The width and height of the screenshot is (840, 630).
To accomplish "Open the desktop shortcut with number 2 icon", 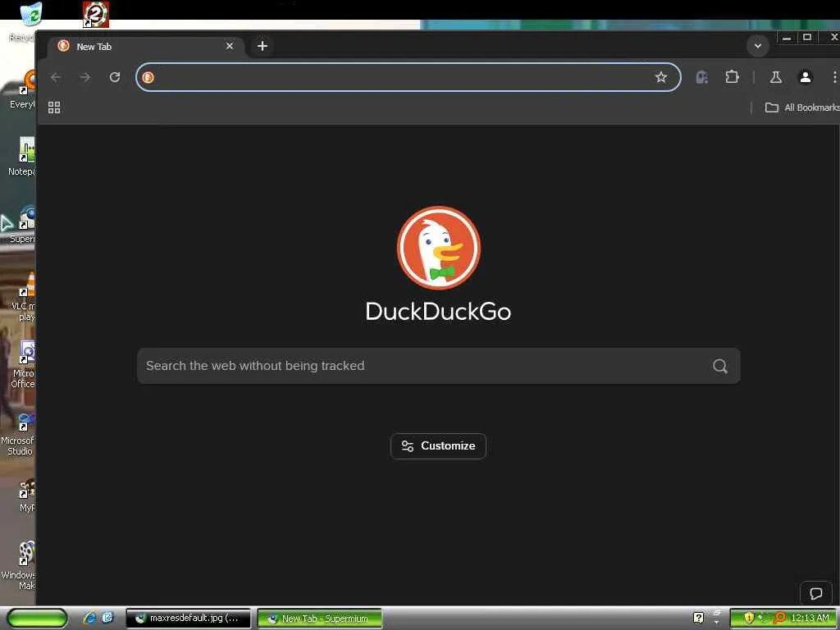I will point(96,15).
